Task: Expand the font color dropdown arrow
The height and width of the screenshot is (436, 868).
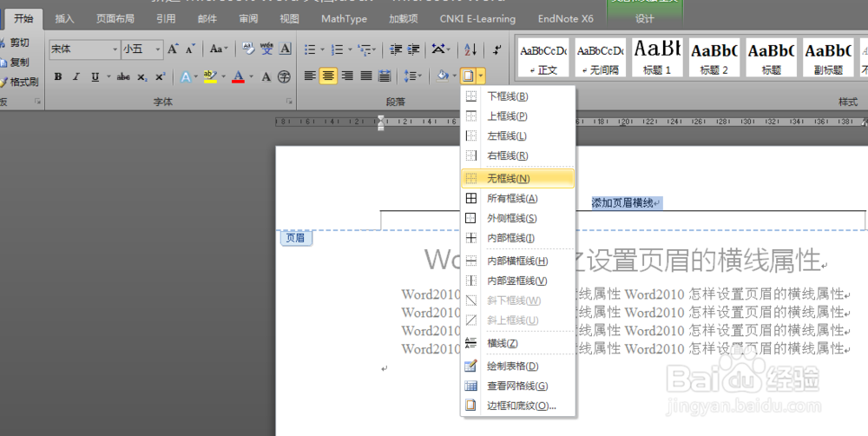Action: pos(252,76)
